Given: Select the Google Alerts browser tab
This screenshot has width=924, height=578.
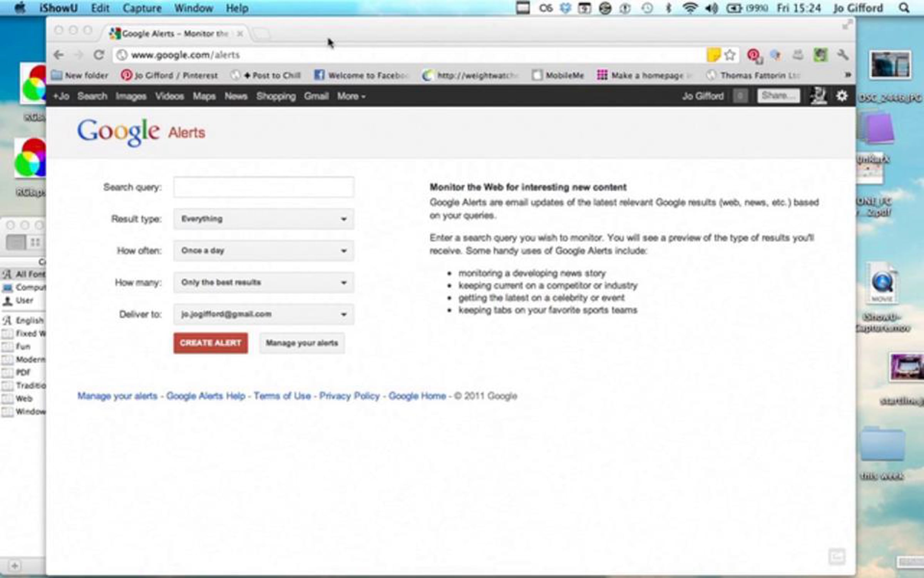Looking at the screenshot, I should (x=175, y=34).
